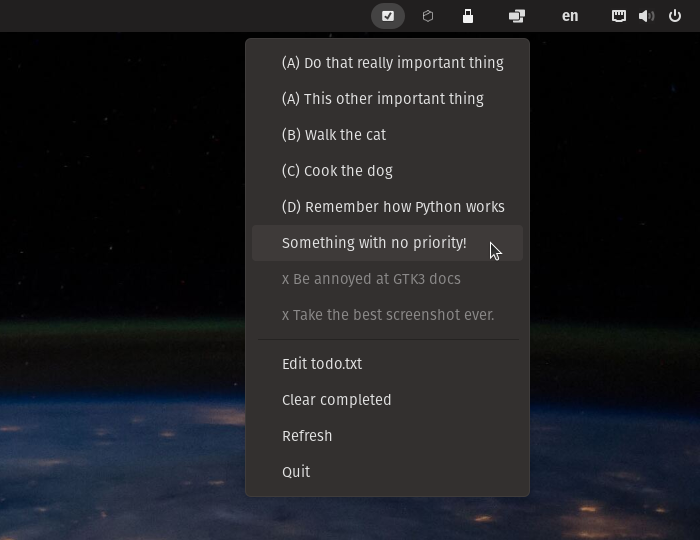The width and height of the screenshot is (700, 540).
Task: Click the volume speaker icon
Action: click(646, 16)
